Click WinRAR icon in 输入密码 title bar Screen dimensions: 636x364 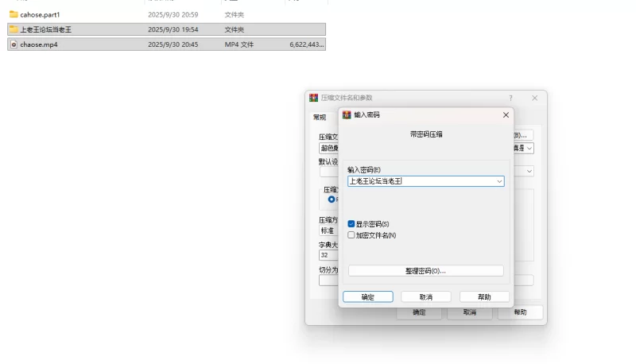tap(347, 114)
